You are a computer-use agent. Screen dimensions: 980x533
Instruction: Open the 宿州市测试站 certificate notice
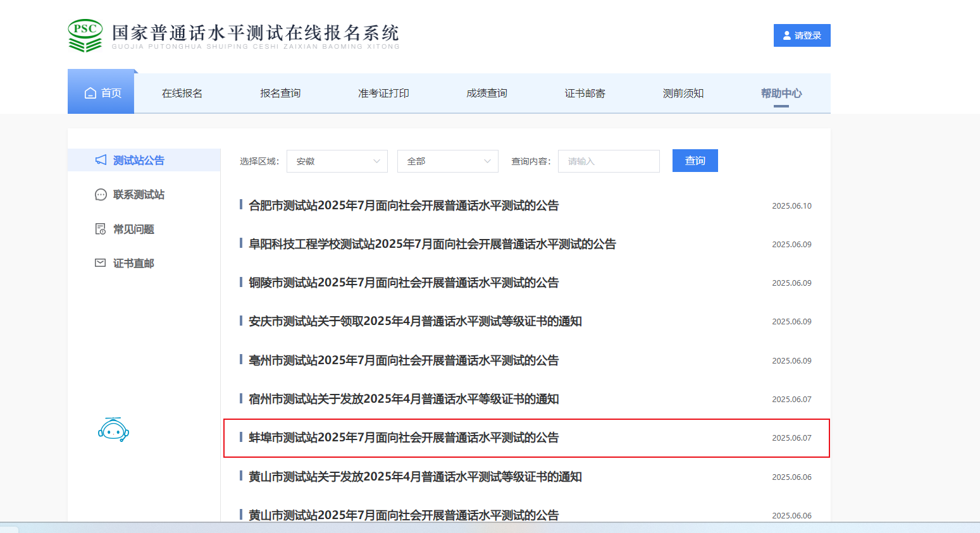click(x=404, y=399)
